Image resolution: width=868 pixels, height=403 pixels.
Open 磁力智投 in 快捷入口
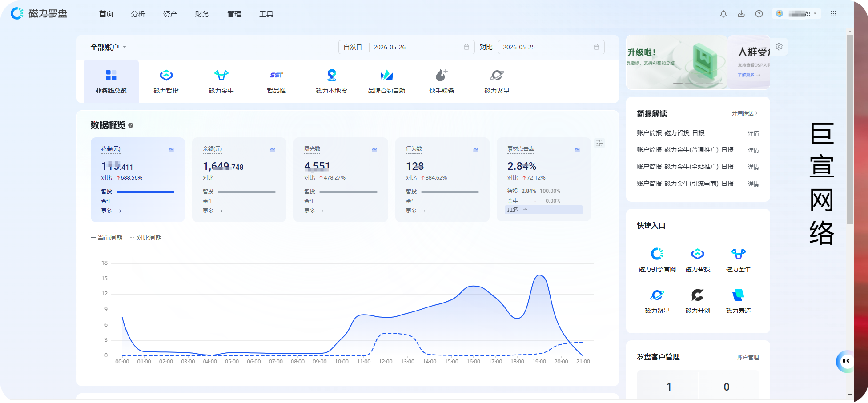pos(698,260)
